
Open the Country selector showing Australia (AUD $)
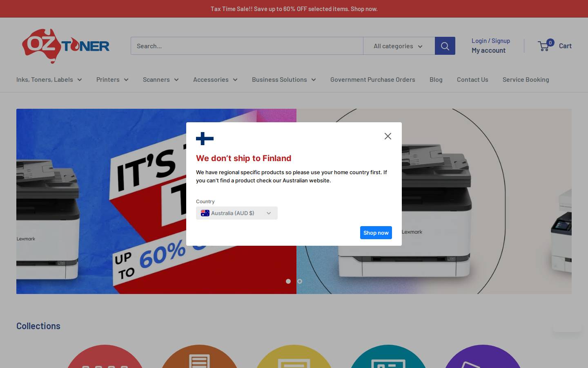pyautogui.click(x=237, y=213)
